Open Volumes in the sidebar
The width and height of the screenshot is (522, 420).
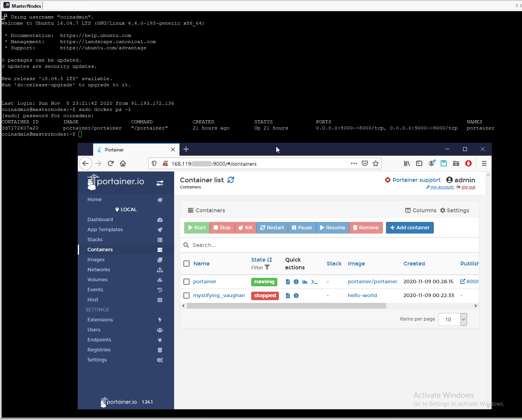click(x=126, y=280)
